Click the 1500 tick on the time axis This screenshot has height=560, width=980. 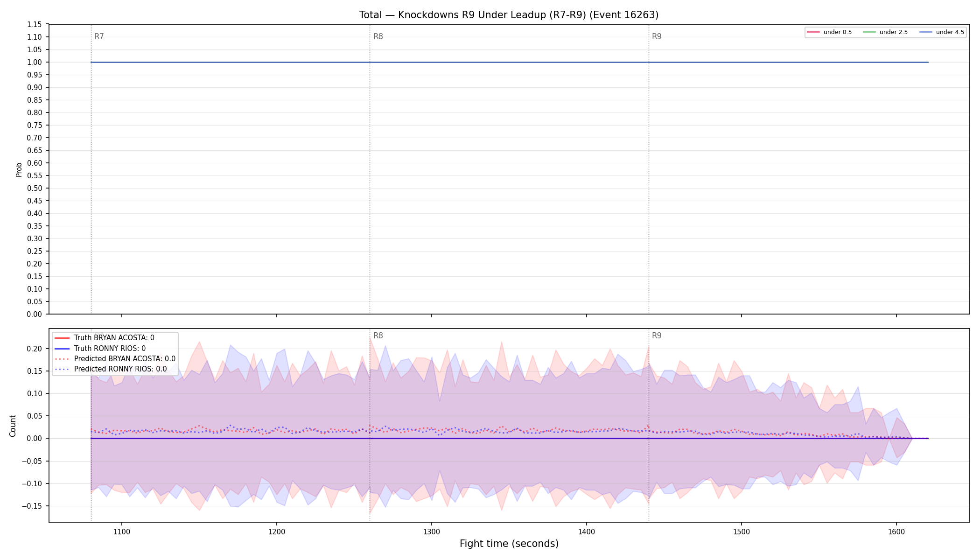tap(742, 531)
